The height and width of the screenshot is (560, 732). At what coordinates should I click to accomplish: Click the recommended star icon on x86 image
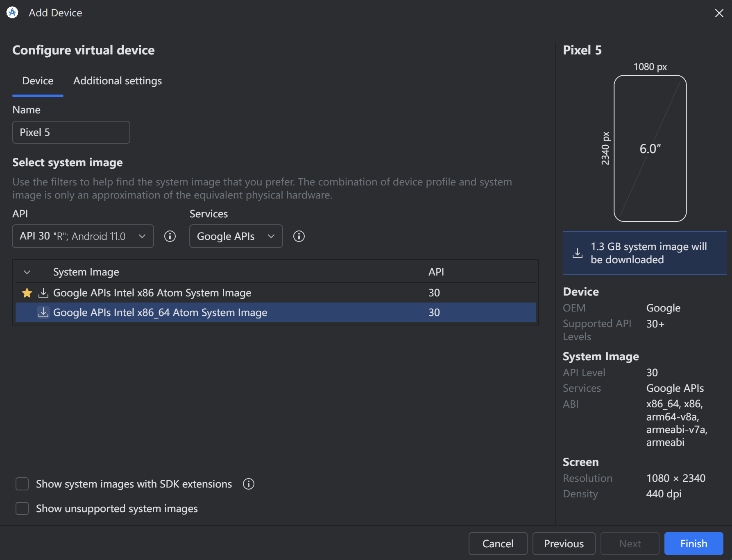[27, 293]
